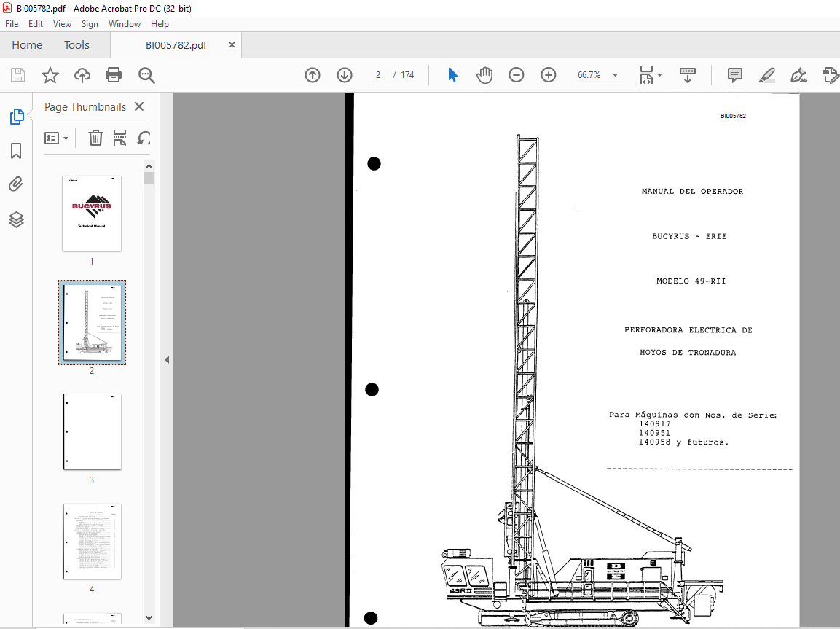Select page 2 thumbnail
840x629 pixels.
(x=92, y=323)
